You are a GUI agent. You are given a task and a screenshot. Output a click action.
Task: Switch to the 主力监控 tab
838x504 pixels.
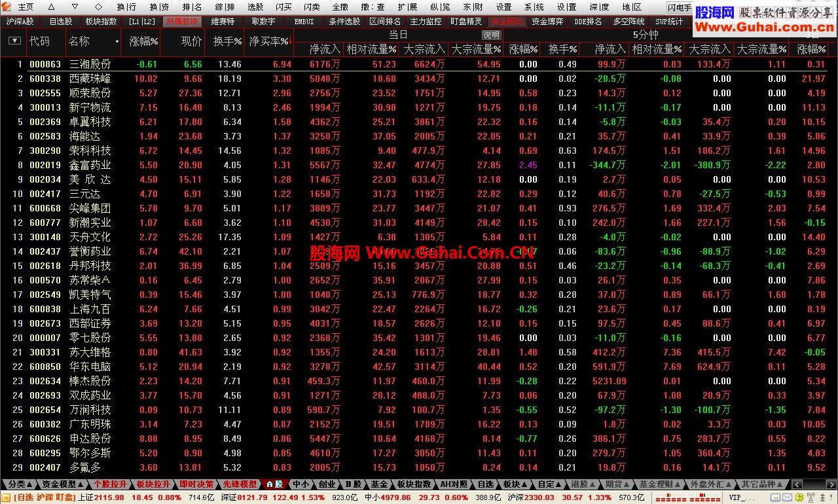click(x=426, y=22)
